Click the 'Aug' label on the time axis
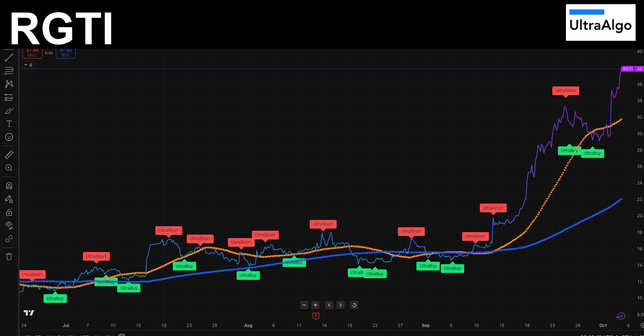This screenshot has width=644, height=336. click(x=248, y=325)
